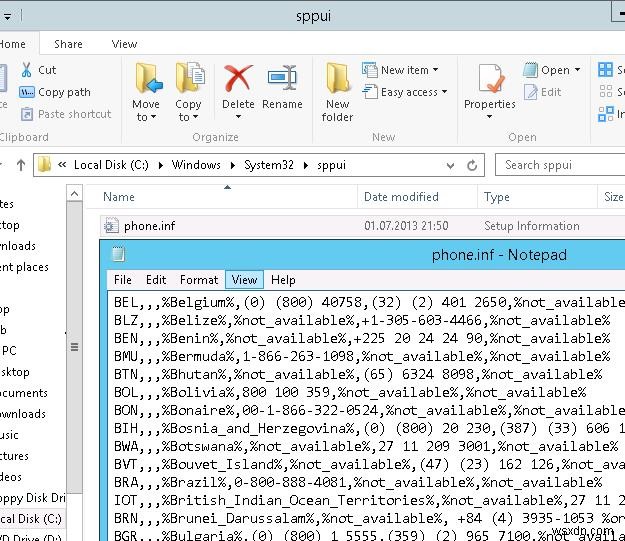Screen dimensions: 625x541
Task: Open Notepad Format menu
Action: pos(199,280)
